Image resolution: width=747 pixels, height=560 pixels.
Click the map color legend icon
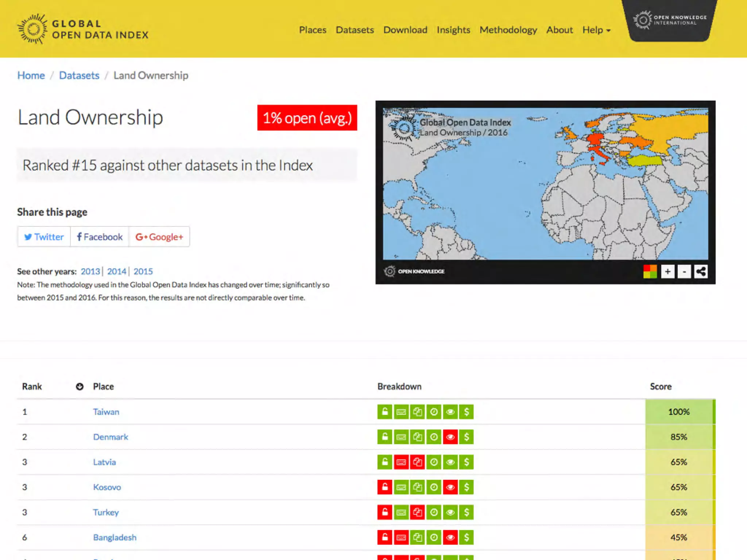coord(650,272)
